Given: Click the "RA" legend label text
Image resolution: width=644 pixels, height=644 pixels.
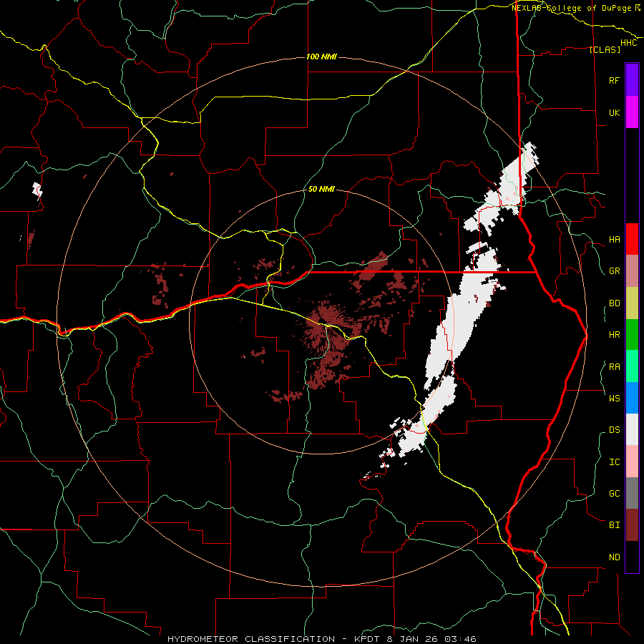Looking at the screenshot, I should [x=614, y=367].
